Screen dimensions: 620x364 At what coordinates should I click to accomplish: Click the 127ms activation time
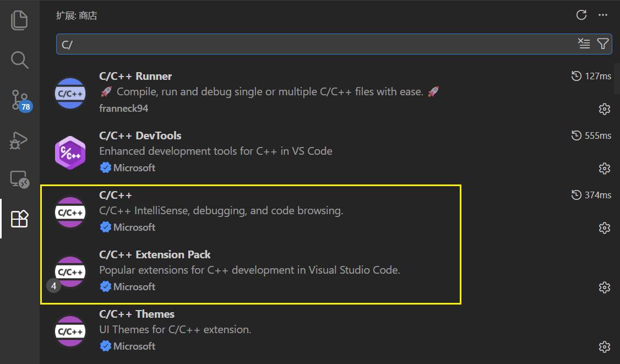(x=591, y=76)
